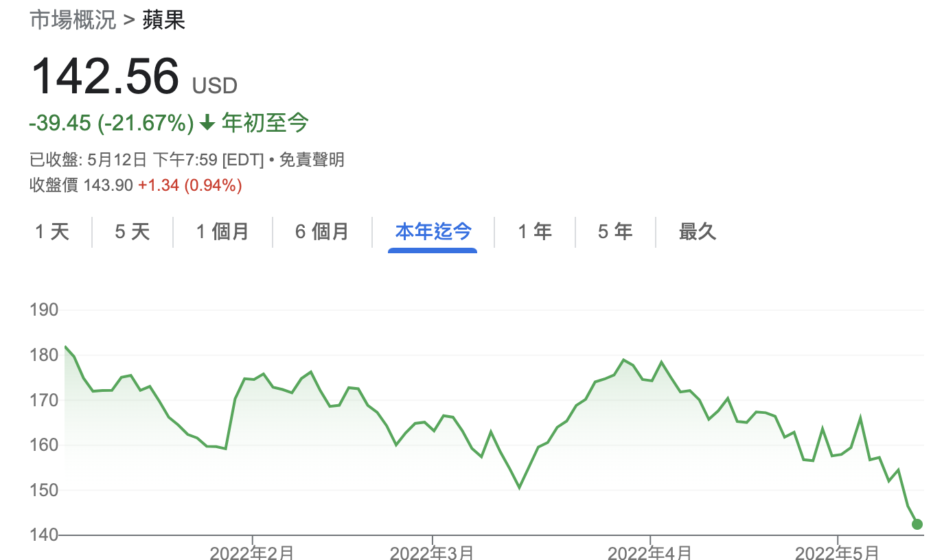Click the 2022年5月 axis label
The width and height of the screenshot is (931, 560).
[837, 552]
